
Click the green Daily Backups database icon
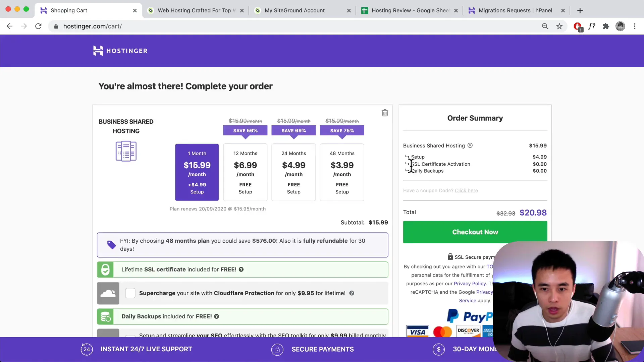(105, 316)
